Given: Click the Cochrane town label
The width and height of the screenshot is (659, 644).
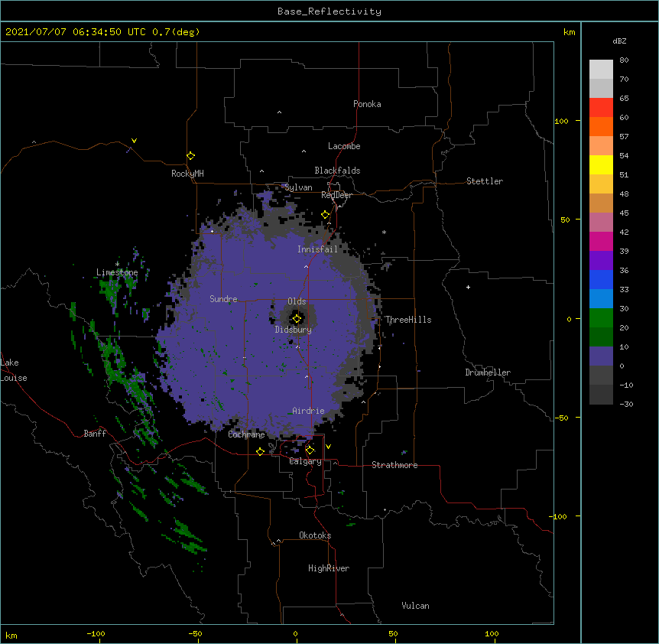Looking at the screenshot, I should pos(246,434).
